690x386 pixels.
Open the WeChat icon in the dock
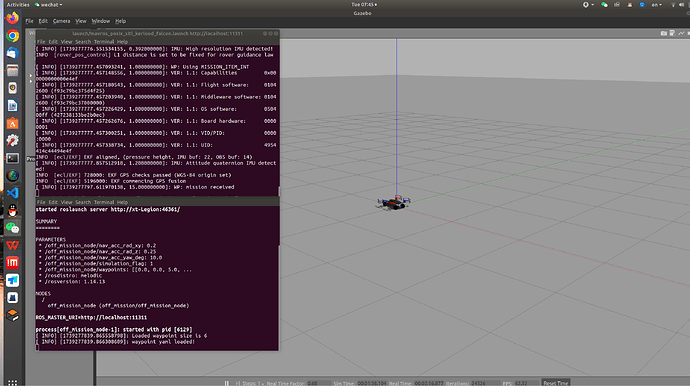tap(12, 228)
